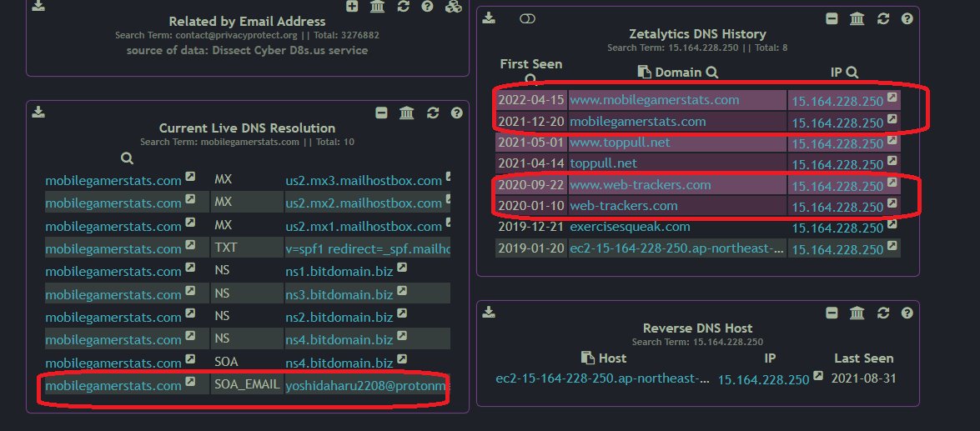
Task: Click the 2019-12-21 first seen date
Action: point(530,227)
